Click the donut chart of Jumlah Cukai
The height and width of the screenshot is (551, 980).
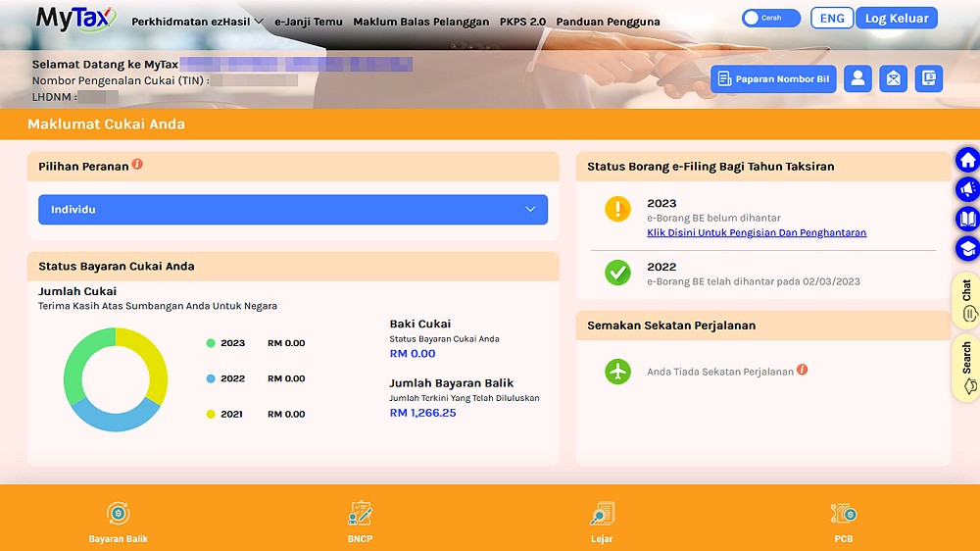point(116,379)
